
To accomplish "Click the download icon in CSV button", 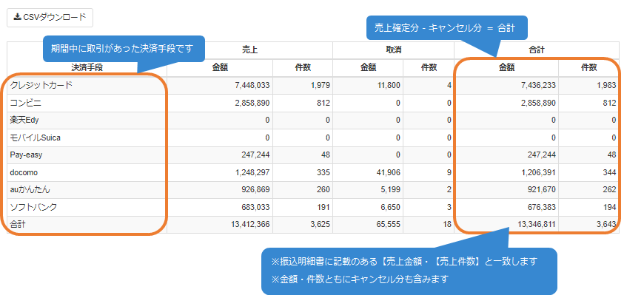I will 17,17.
